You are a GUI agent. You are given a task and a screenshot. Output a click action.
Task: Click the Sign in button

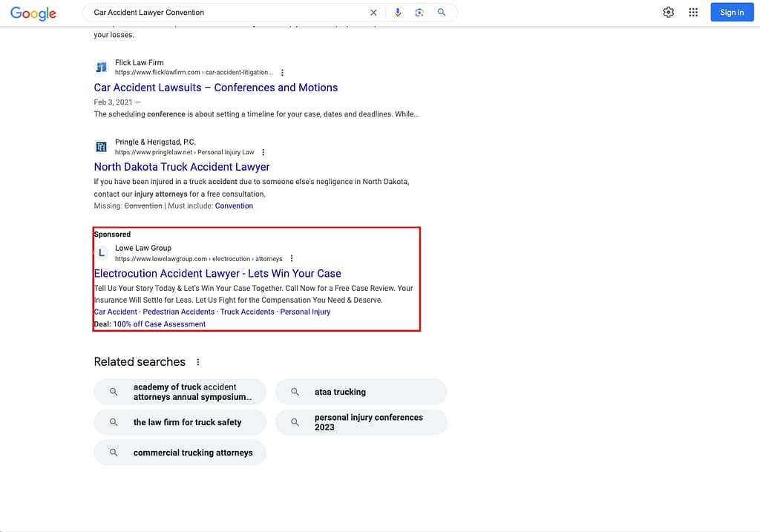coord(732,12)
